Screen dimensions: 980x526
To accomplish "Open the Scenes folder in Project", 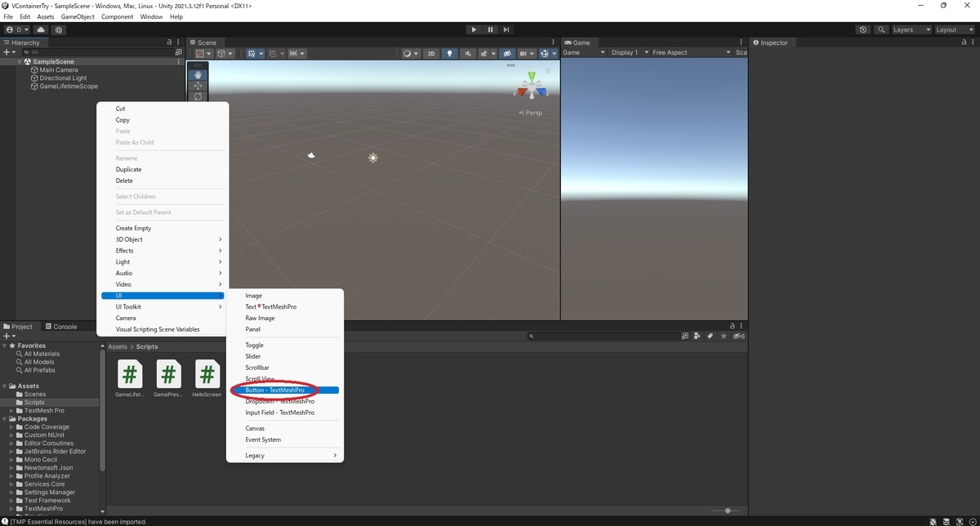I will [x=34, y=394].
